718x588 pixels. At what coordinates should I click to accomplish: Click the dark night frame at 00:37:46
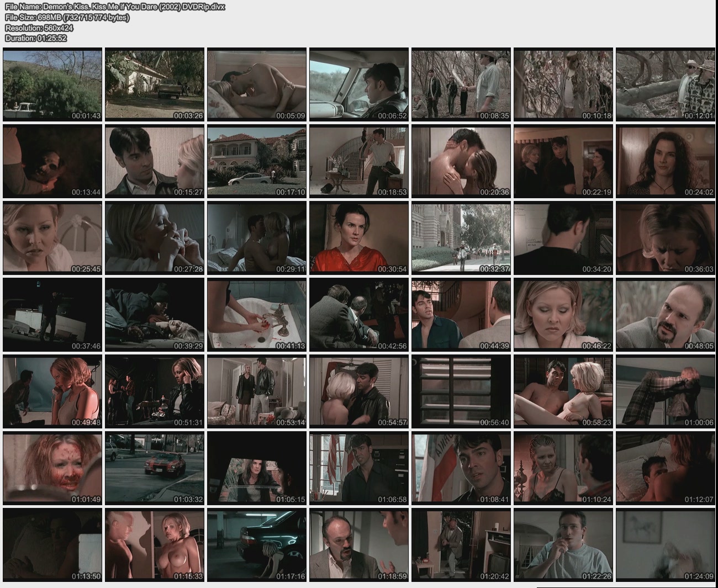(x=52, y=315)
